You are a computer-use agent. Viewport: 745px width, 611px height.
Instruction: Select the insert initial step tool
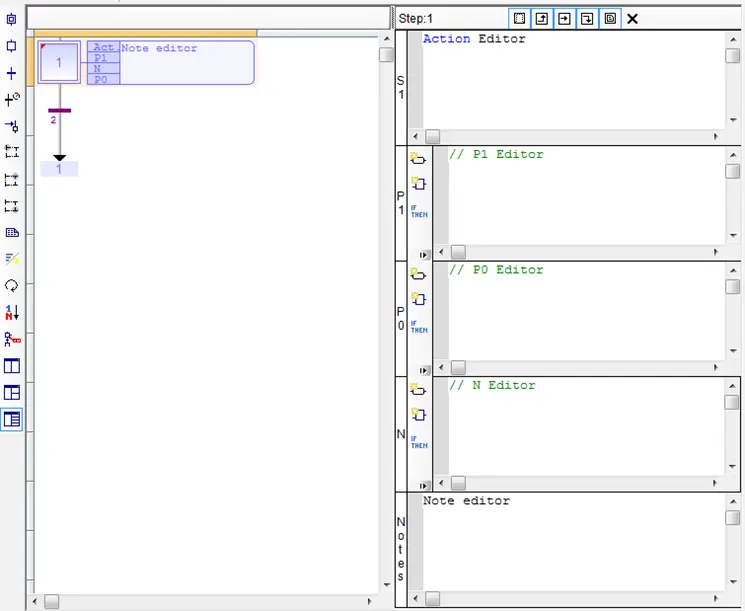(11, 19)
